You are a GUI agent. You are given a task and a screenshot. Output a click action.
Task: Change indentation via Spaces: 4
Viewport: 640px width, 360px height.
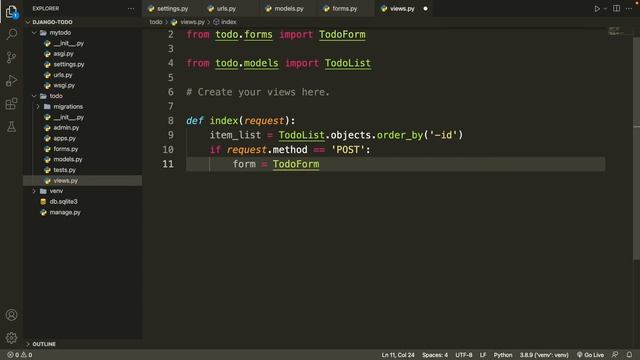coord(435,355)
